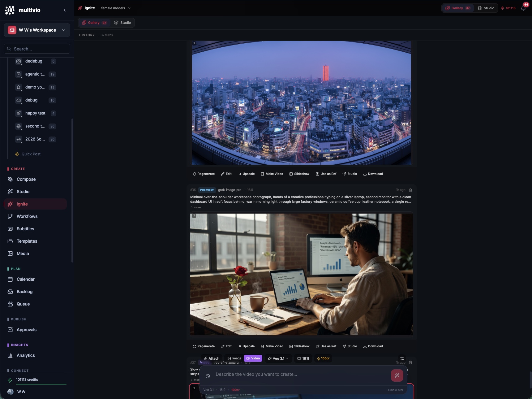Image resolution: width=532 pixels, height=399 pixels.
Task: Switch to the Studio tab beside Gallery 37
Action: click(x=122, y=23)
